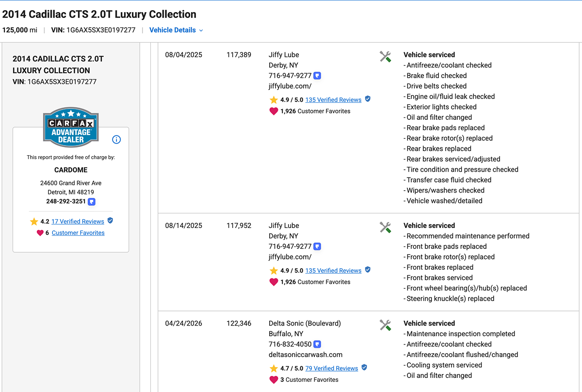Viewport: 582px width, 392px height.
Task: Click 'Antifreeze/coolant flushed/changed' line
Action: tap(461, 355)
